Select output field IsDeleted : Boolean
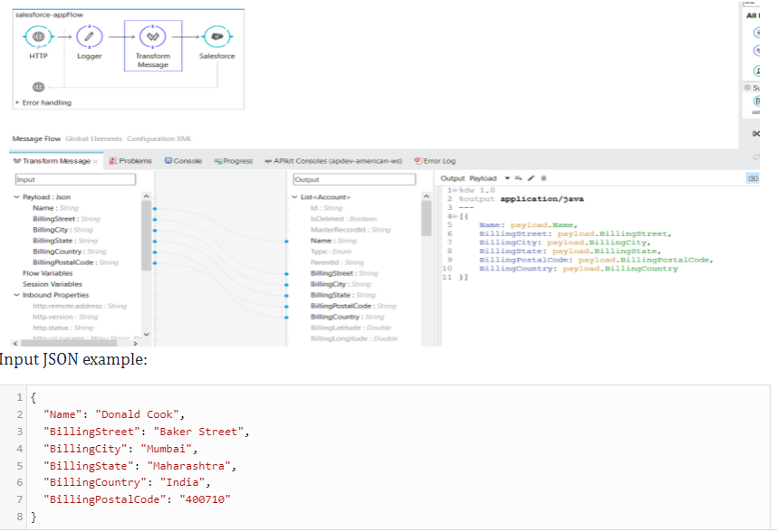This screenshot has width=777, height=532. 343,219
